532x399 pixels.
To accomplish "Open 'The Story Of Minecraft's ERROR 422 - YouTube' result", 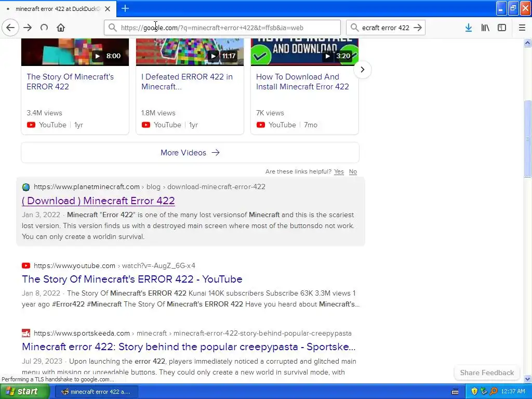I will pos(132,279).
